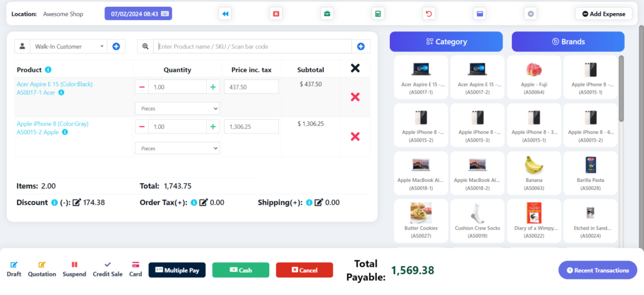Remove Acer Aspire E 15 from cart
Viewport: 644px width, 295px height.
(x=355, y=97)
